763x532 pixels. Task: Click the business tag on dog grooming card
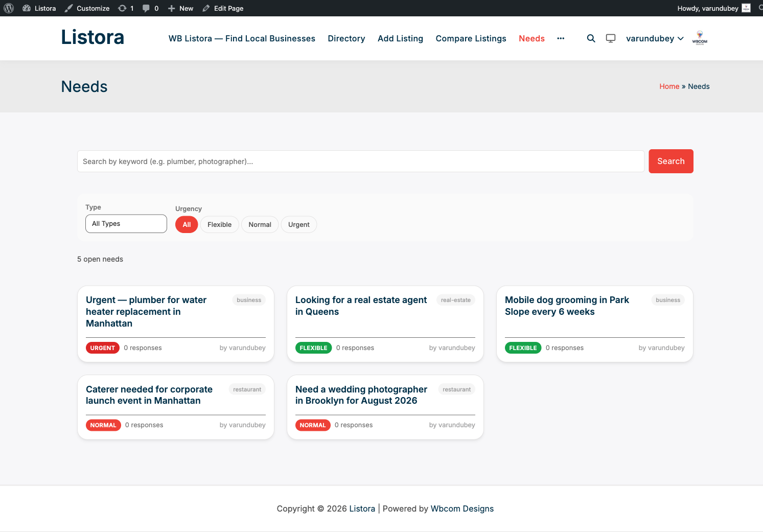pos(668,300)
